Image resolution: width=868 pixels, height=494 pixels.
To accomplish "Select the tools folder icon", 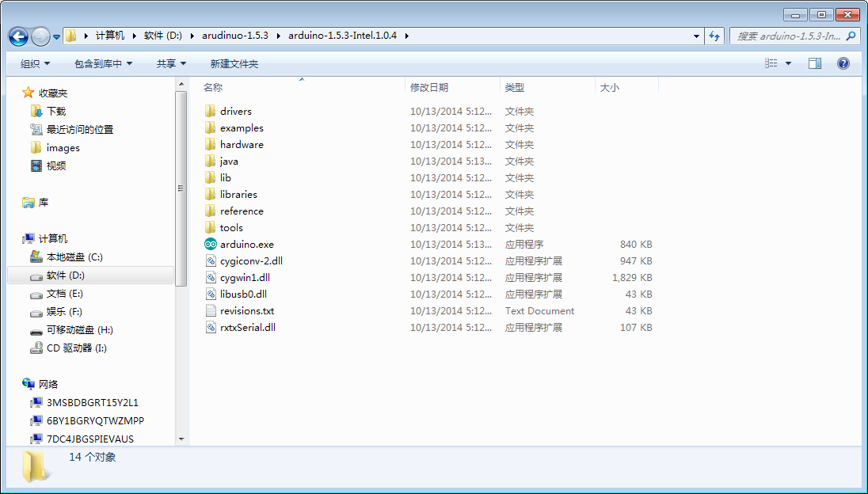I will (x=211, y=227).
